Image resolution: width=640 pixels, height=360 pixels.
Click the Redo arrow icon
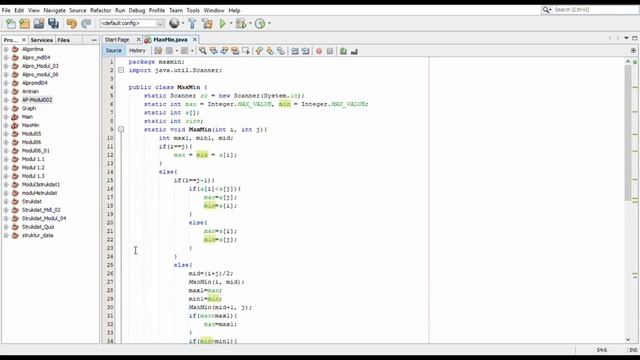[x=86, y=24]
